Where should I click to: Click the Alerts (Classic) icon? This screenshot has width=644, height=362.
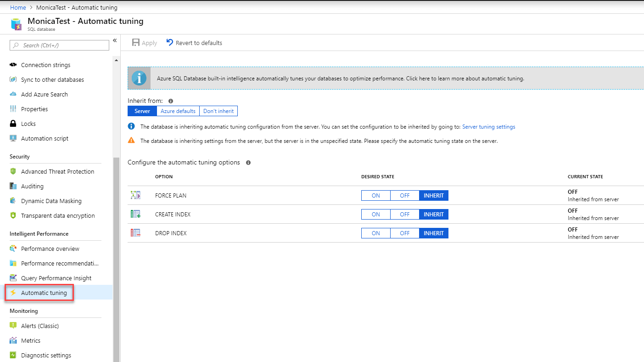pos(13,326)
